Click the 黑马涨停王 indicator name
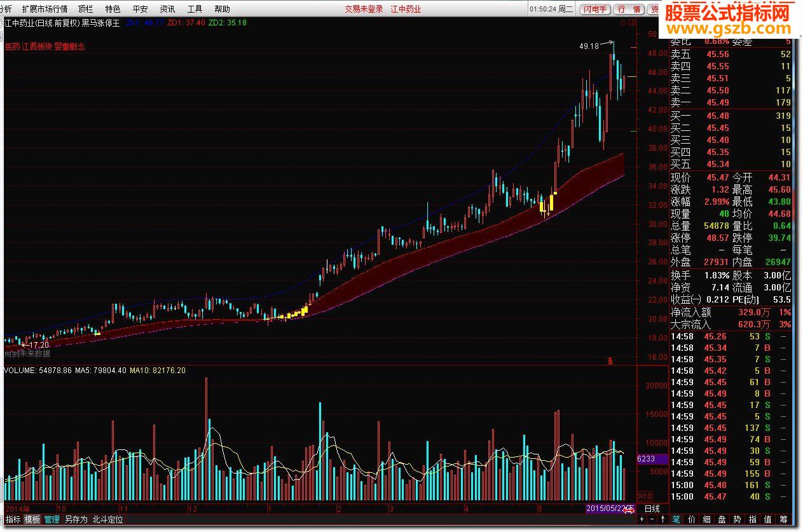The image size is (803, 532). [100, 23]
